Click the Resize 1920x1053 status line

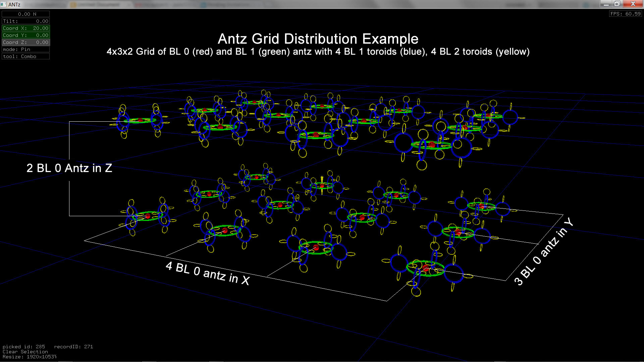pos(30,357)
